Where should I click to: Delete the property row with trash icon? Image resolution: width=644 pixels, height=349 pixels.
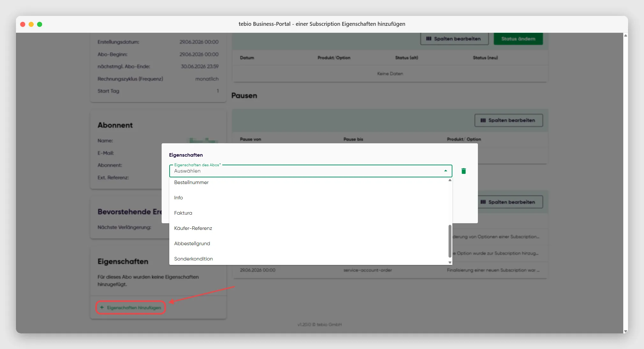point(464,171)
